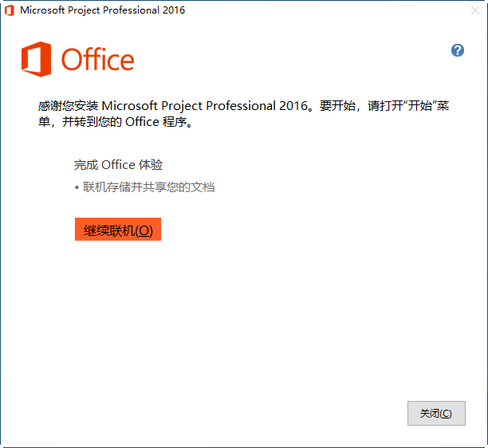Click the bullet dot before 联机存储

pyautogui.click(x=77, y=188)
